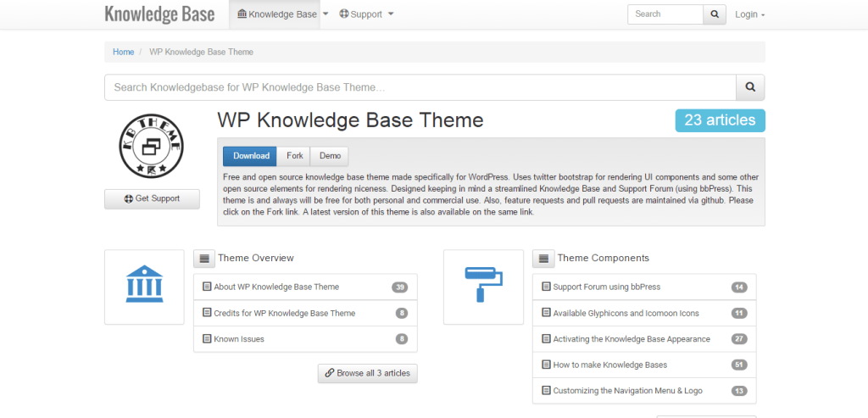Go to Home breadcrumb link
The image size is (868, 418).
click(x=124, y=52)
